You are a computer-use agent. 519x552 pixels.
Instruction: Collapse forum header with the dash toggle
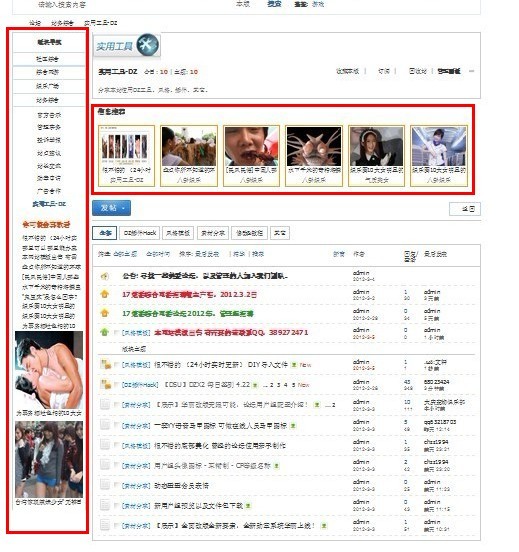472,71
